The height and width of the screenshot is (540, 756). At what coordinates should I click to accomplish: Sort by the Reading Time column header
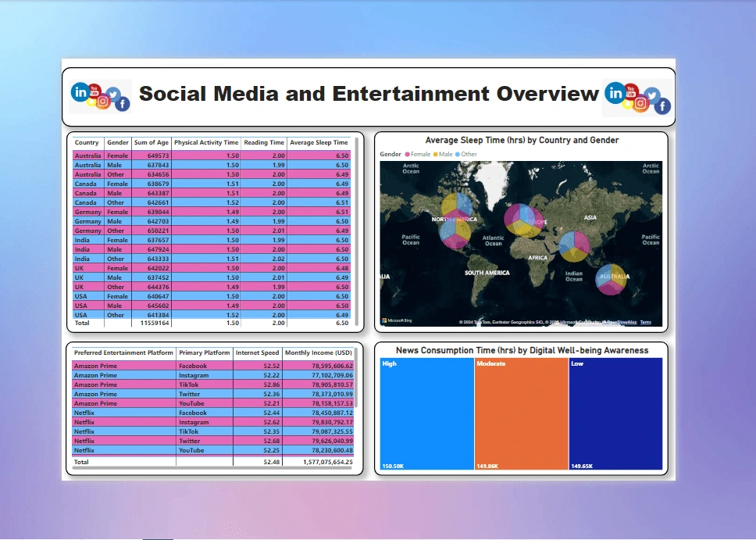point(264,142)
